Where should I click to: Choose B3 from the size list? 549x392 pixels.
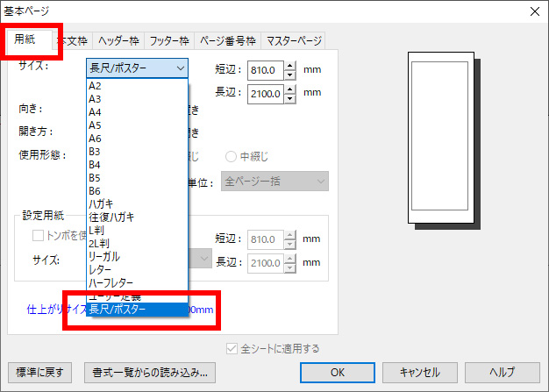[137, 152]
